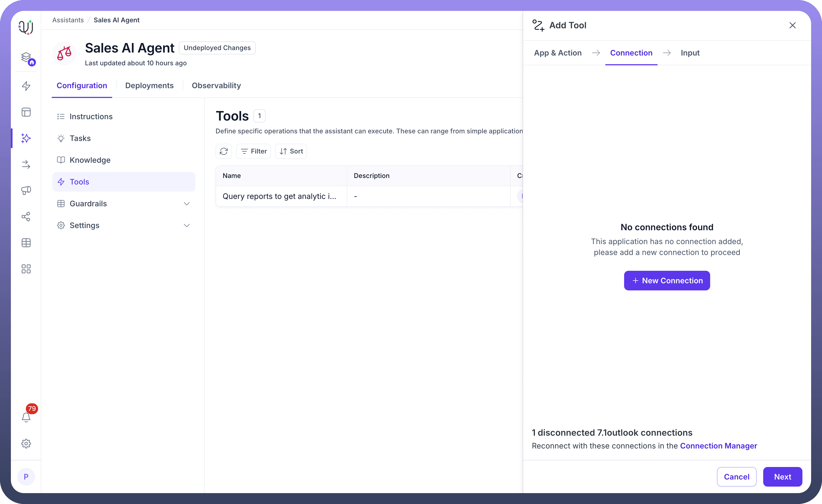Viewport: 822px width, 504px height.
Task: Open the Connection Manager link
Action: point(718,446)
